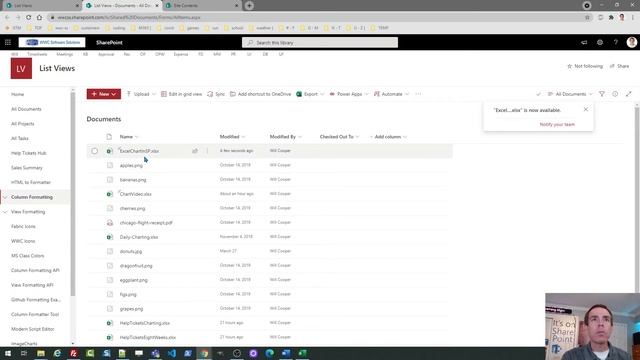Open the settings gear in SharePoint header
The height and width of the screenshot is (360, 640).
(600, 42)
